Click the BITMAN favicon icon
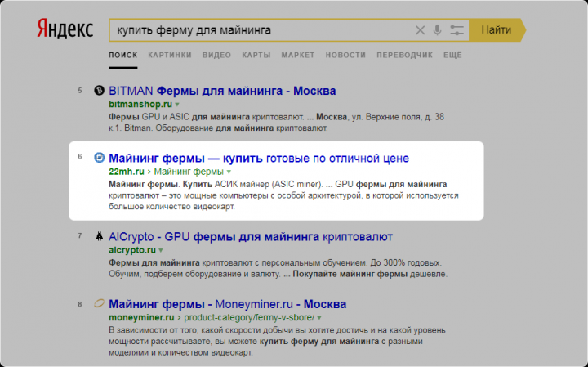This screenshot has height=367, width=588. (99, 91)
